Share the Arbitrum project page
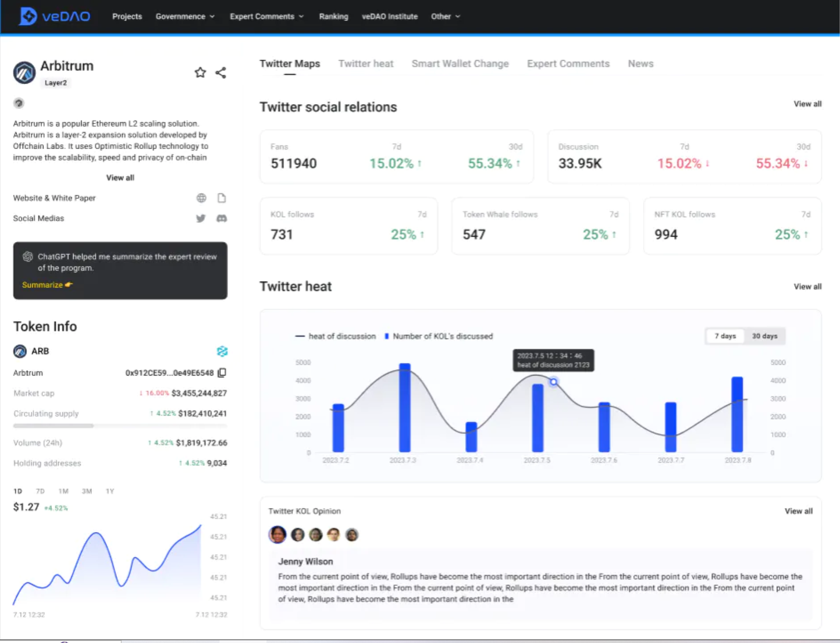Viewport: 840px width, 643px height. [221, 73]
